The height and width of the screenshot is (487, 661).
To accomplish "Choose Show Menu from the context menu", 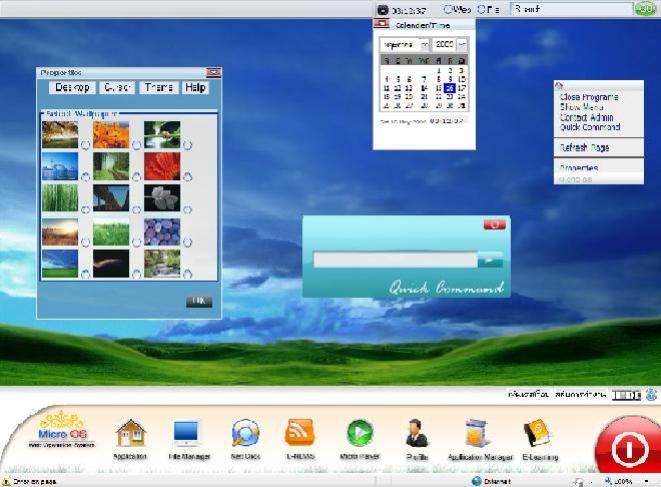I will 581,107.
